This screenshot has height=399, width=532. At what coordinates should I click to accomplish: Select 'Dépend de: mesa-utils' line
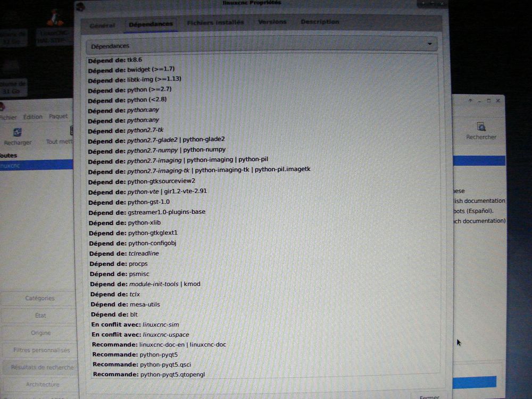[125, 304]
